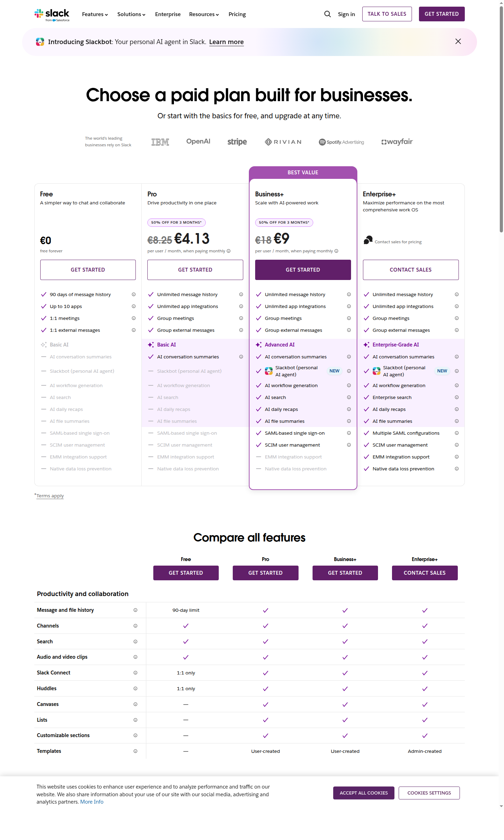Open the Terms apply link

click(50, 496)
